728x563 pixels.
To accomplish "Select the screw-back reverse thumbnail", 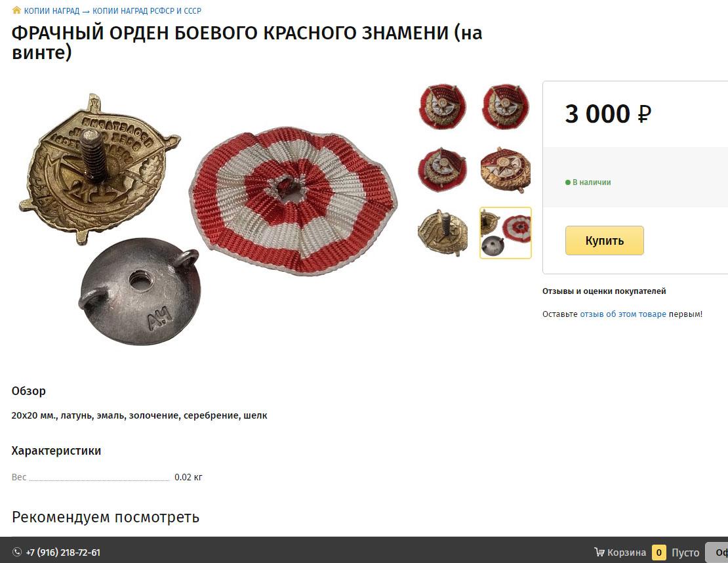I will tap(443, 232).
